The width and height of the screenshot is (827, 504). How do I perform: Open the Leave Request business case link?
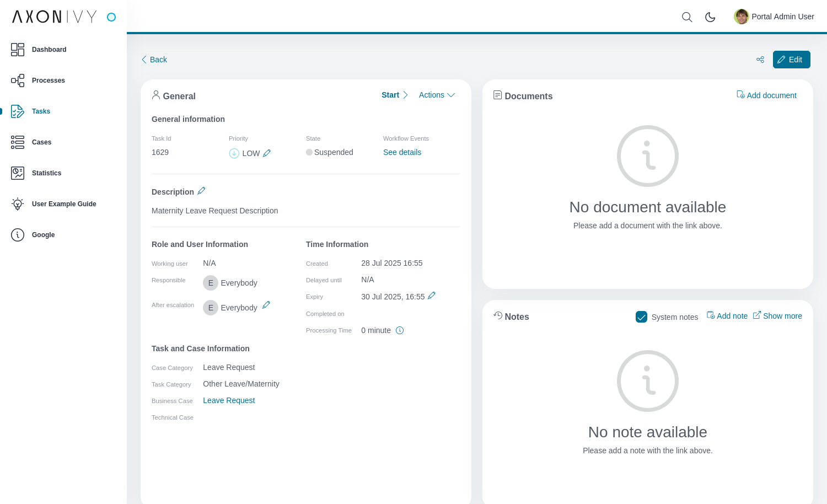point(229,400)
